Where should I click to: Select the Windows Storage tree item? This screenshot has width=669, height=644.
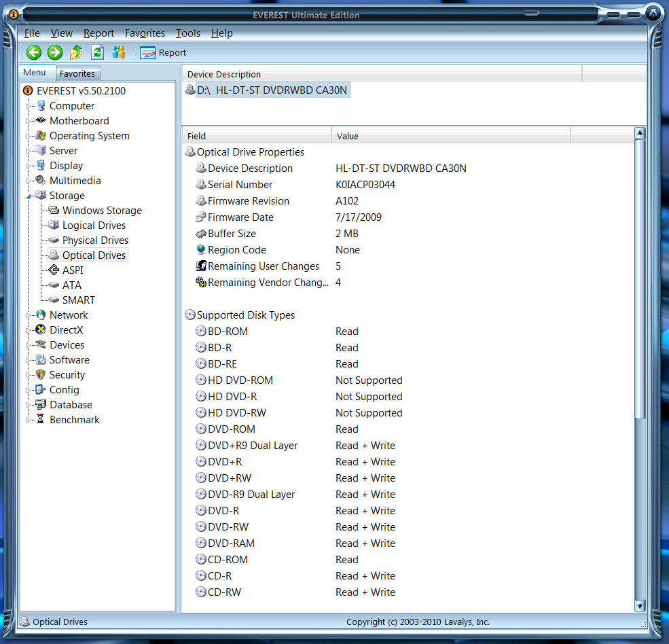pos(102,211)
